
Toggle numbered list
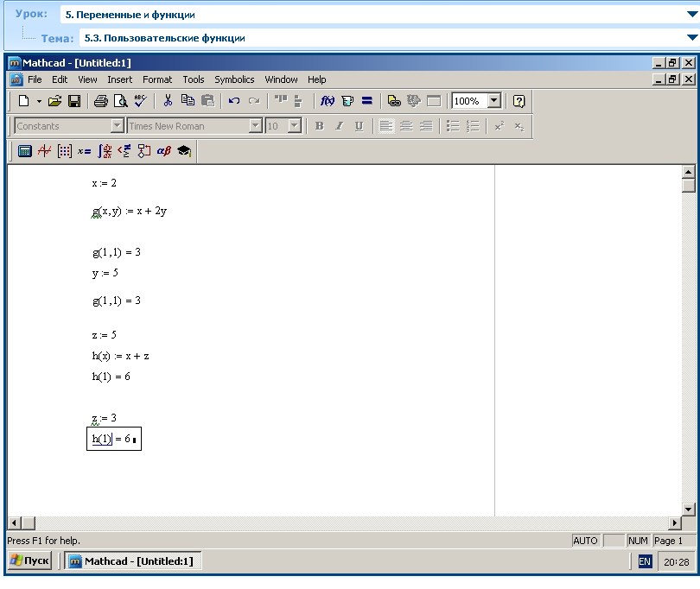[473, 126]
